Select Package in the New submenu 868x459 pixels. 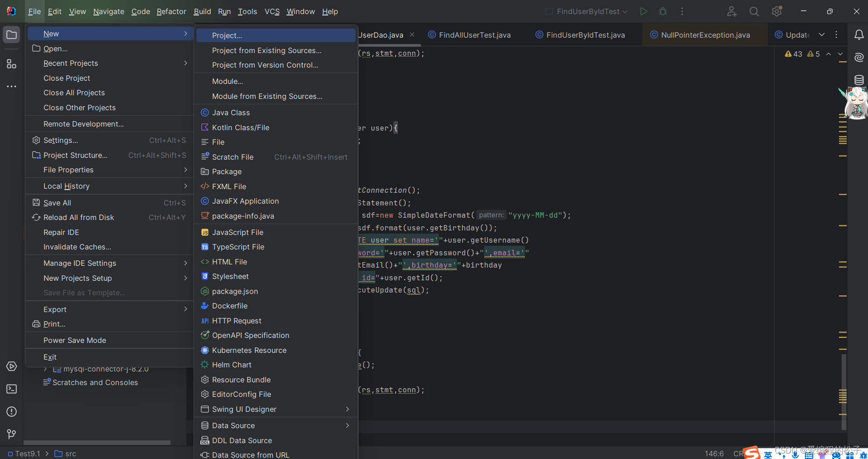[276, 171]
